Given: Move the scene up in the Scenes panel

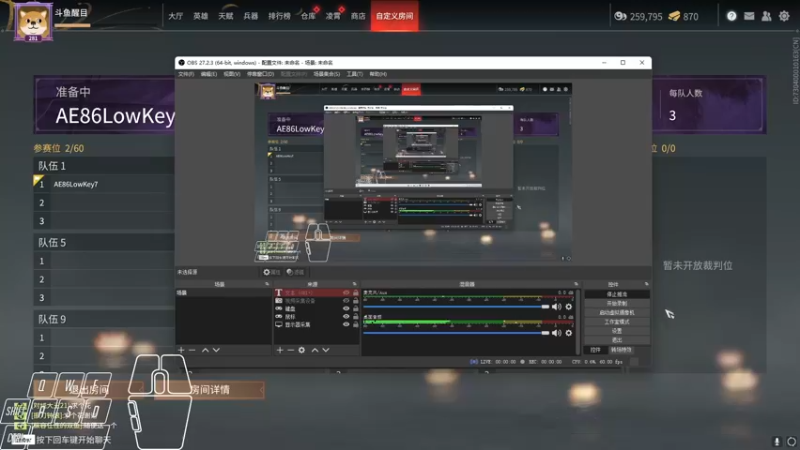Looking at the screenshot, I should click(205, 350).
